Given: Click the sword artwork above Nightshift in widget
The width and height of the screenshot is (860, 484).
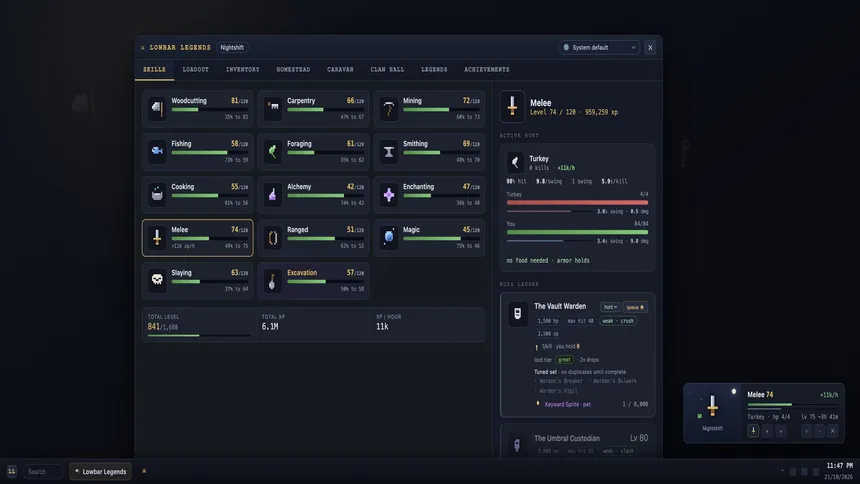Looking at the screenshot, I should coord(712,406).
